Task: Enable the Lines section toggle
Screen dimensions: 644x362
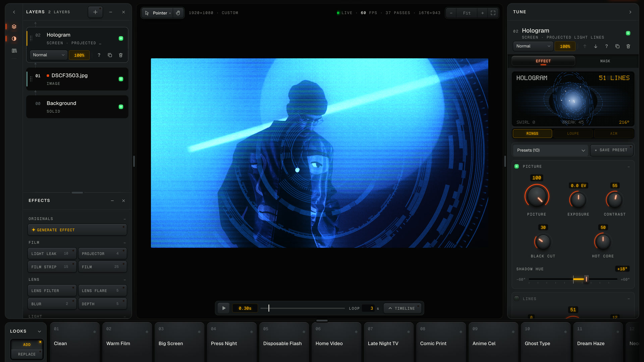Action: 517,298
